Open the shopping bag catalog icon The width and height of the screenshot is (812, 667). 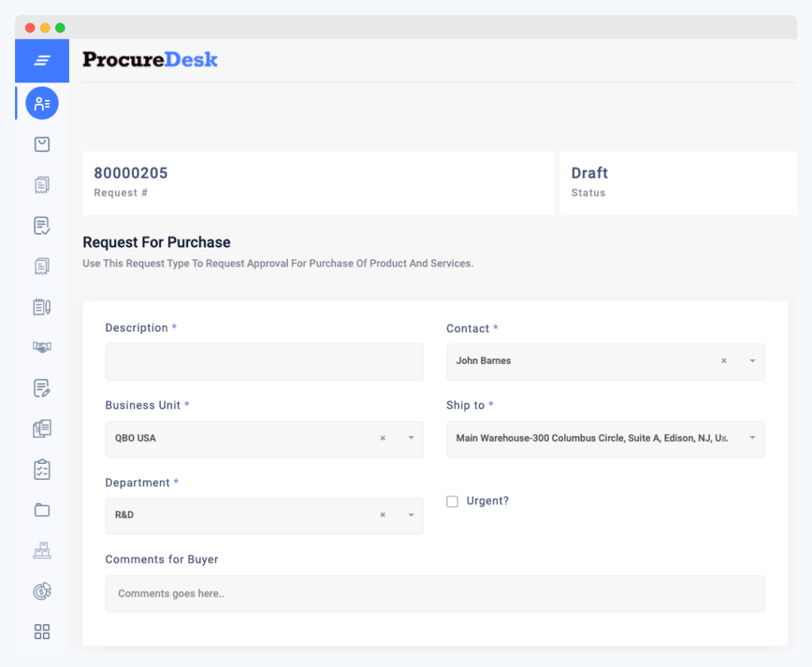point(41,144)
